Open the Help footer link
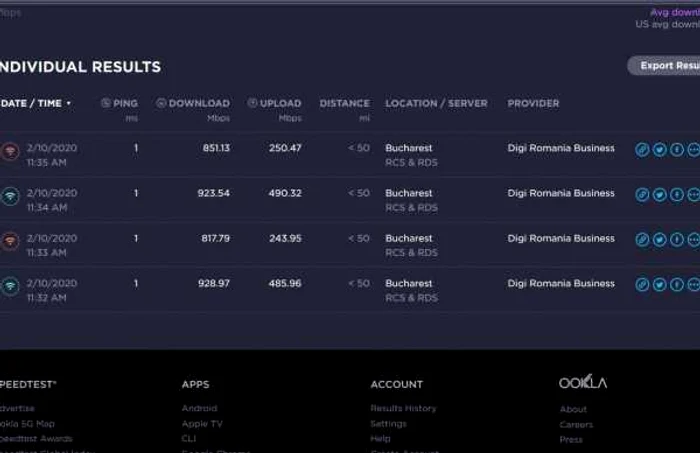 pos(380,439)
